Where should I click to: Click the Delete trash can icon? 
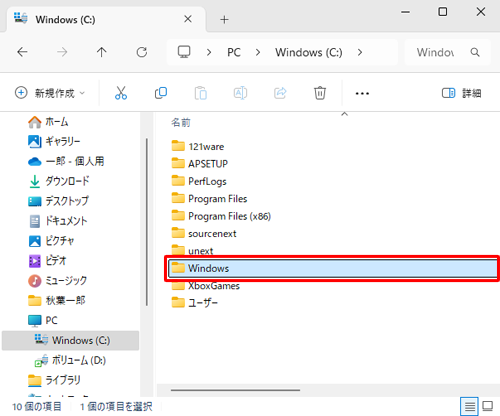(x=320, y=93)
